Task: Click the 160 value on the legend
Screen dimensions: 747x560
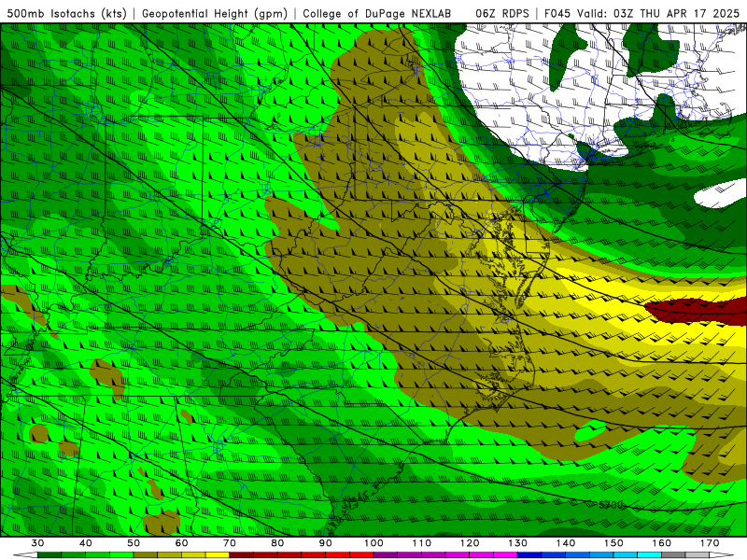Action: pos(662,543)
